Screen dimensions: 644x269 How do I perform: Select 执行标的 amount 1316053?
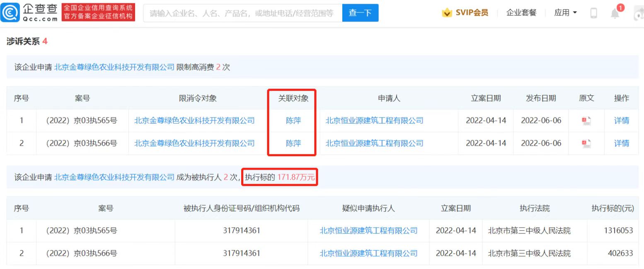tap(618, 231)
